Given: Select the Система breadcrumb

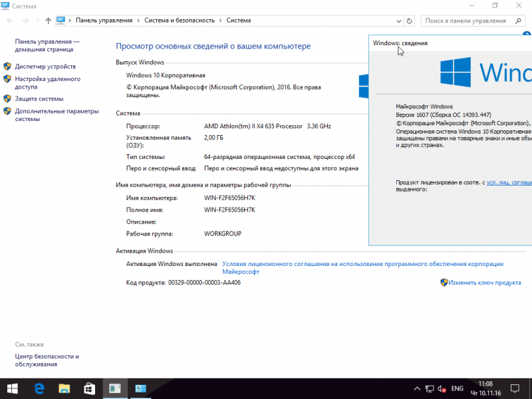Looking at the screenshot, I should pos(239,21).
